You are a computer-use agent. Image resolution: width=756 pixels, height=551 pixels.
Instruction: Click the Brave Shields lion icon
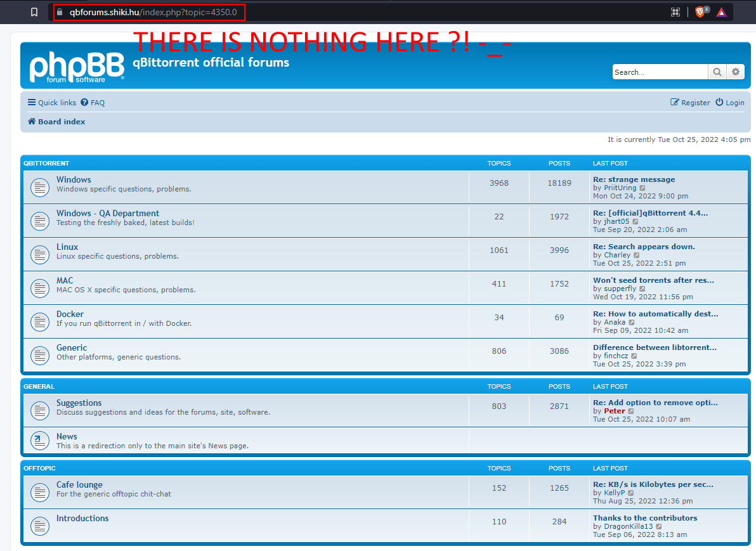point(700,12)
